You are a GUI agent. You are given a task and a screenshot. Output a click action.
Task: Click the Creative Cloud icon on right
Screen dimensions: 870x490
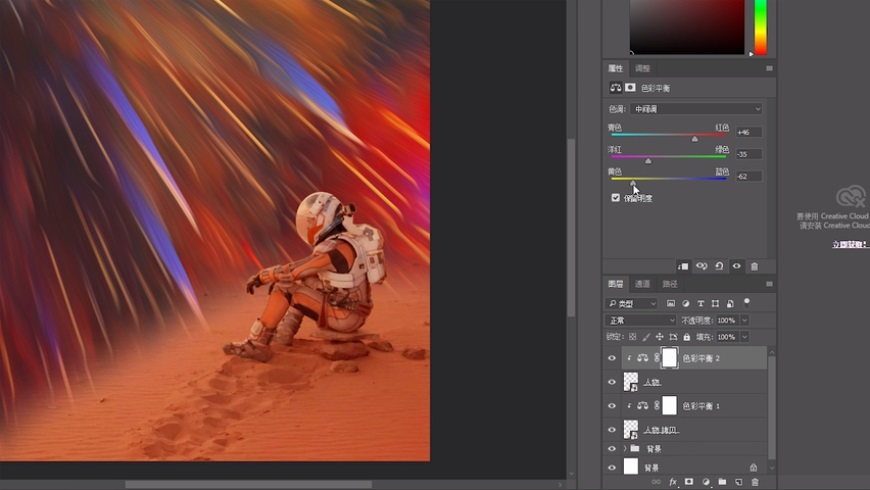click(x=851, y=196)
